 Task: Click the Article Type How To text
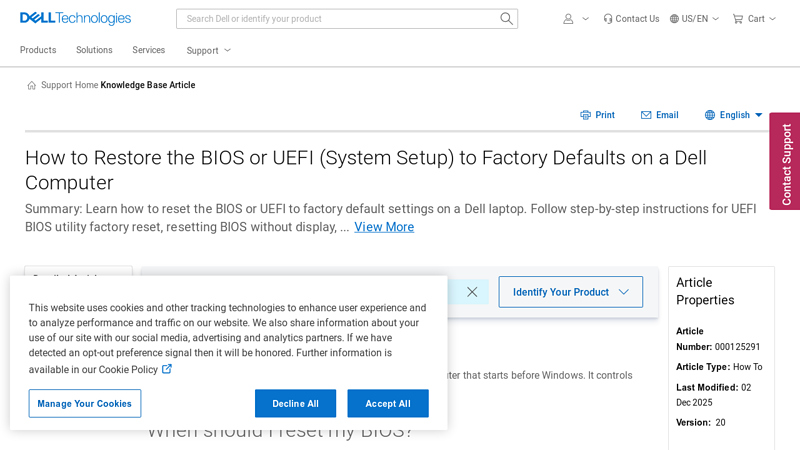coord(719,367)
